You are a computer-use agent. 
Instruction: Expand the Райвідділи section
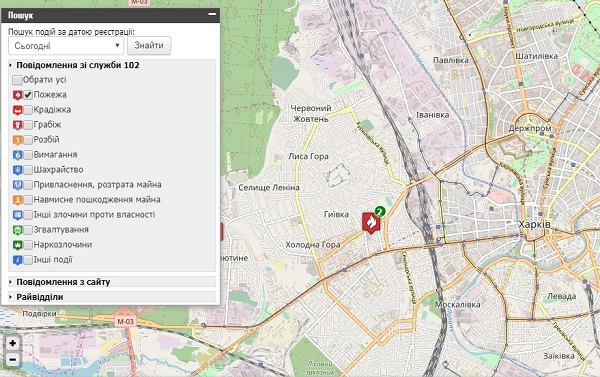coord(112,297)
